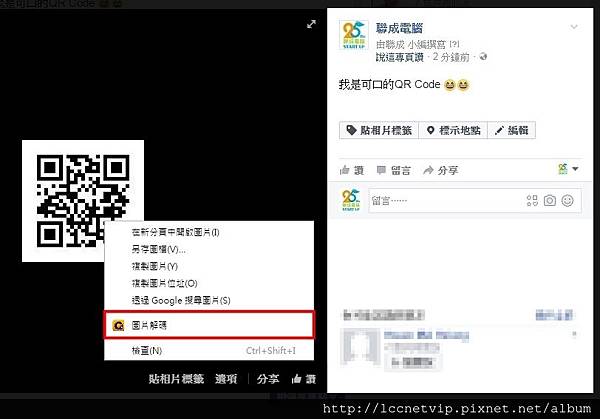Open the sticker icon in comment box
The height and width of the screenshot is (419, 600).
click(532, 201)
